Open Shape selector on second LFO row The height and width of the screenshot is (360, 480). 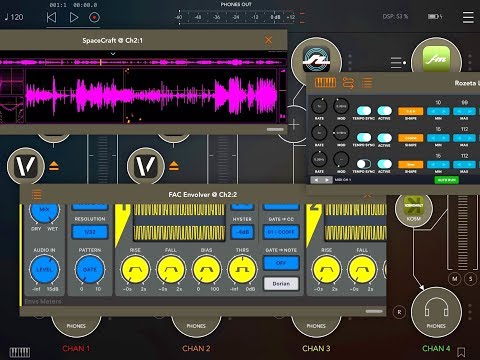click(411, 138)
